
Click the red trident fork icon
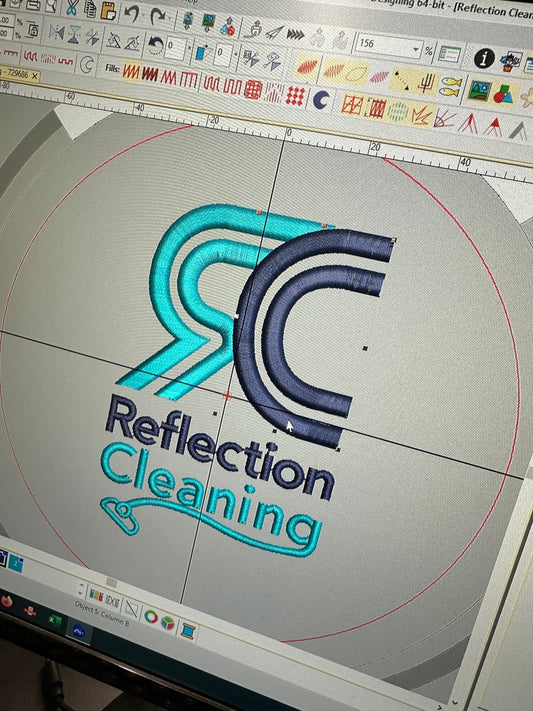(425, 83)
